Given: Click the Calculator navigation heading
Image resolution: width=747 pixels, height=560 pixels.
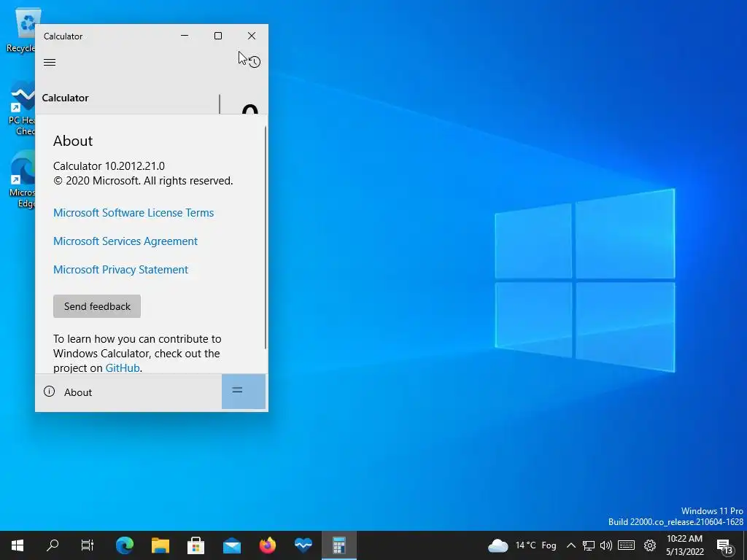Looking at the screenshot, I should coord(65,98).
